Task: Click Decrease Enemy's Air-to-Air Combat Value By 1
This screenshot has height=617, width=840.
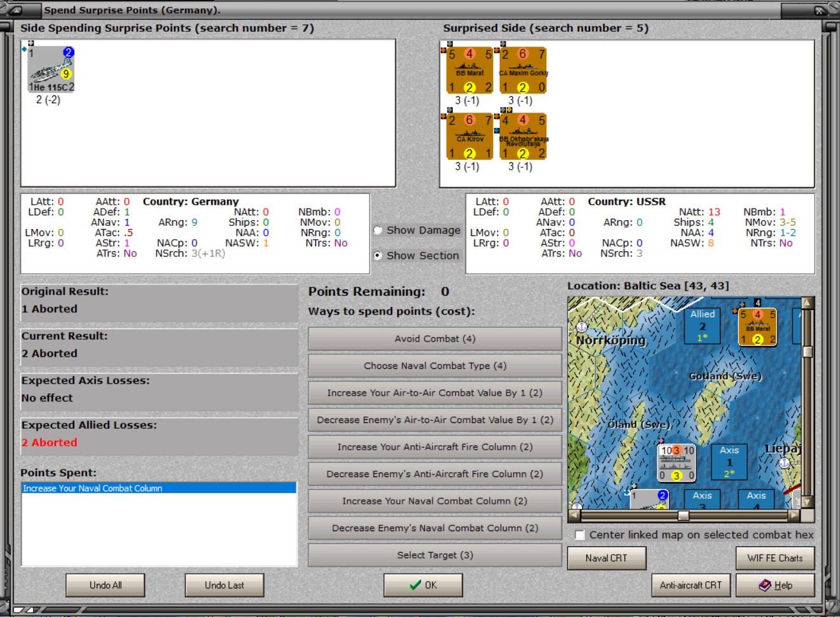Action: point(435,420)
